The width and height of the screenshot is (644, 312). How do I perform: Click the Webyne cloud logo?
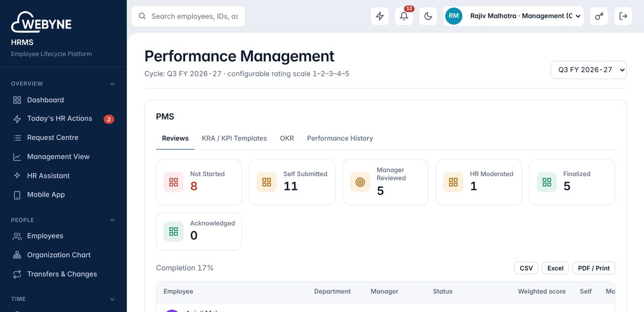(x=41, y=23)
